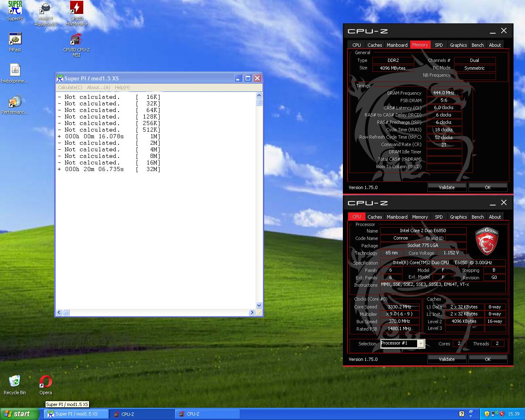Open the Windows Start menu

click(20, 414)
